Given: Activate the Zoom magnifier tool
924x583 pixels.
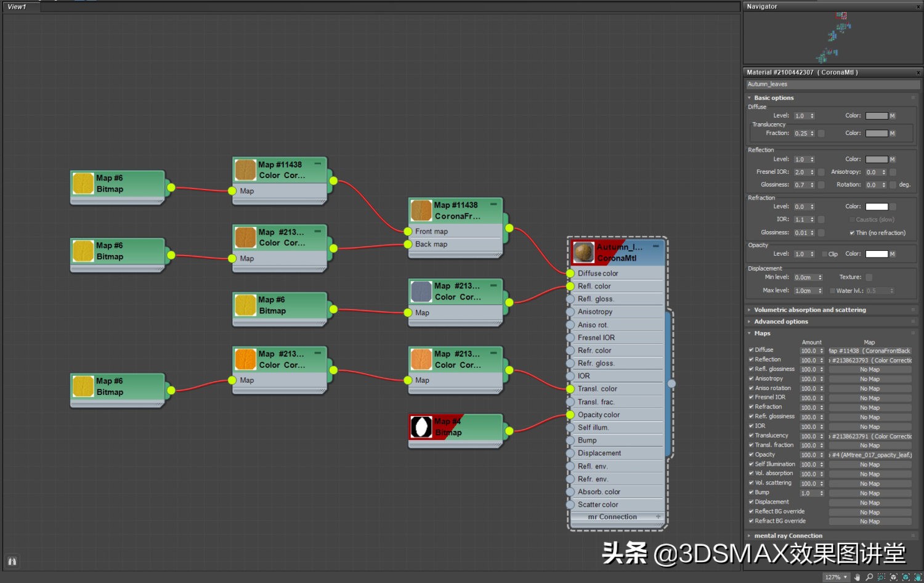Looking at the screenshot, I should pos(869,577).
